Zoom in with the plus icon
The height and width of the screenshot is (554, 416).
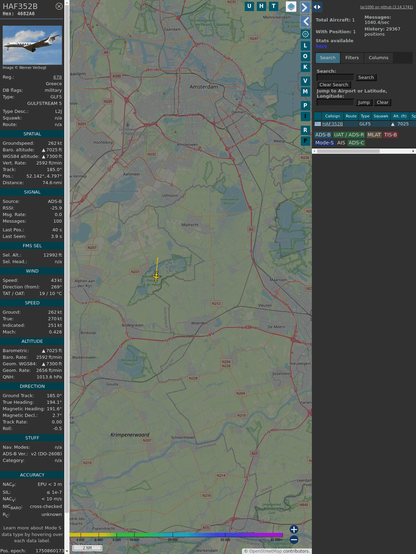294,529
